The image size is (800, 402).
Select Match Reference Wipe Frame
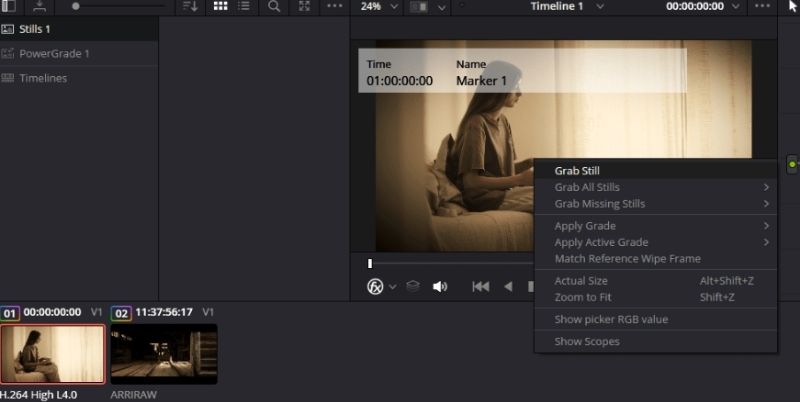click(x=656, y=259)
